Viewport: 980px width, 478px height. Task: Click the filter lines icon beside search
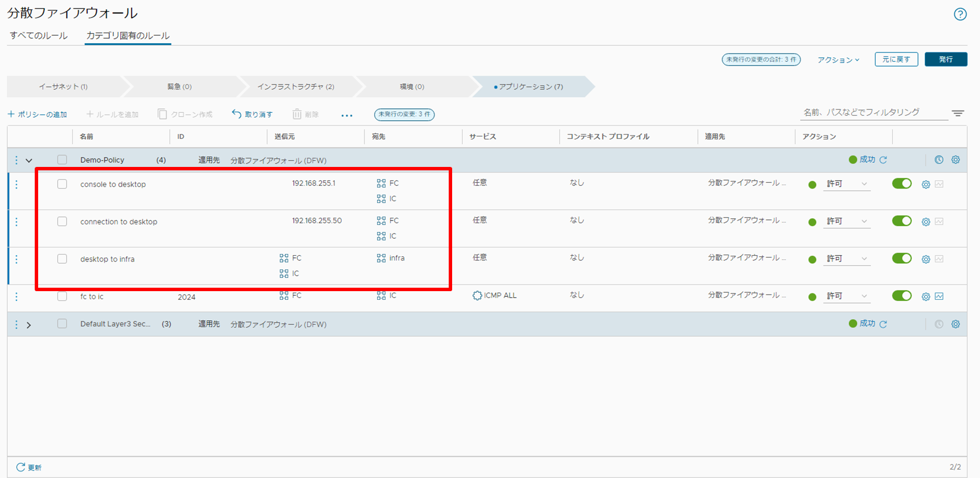(958, 113)
